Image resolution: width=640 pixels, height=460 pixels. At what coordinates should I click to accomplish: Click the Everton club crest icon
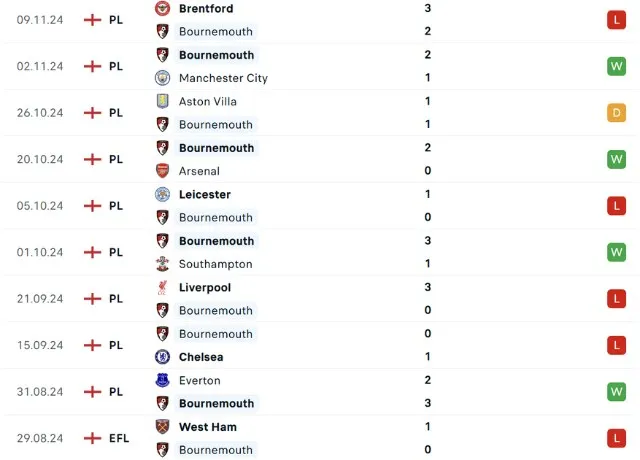coord(163,380)
